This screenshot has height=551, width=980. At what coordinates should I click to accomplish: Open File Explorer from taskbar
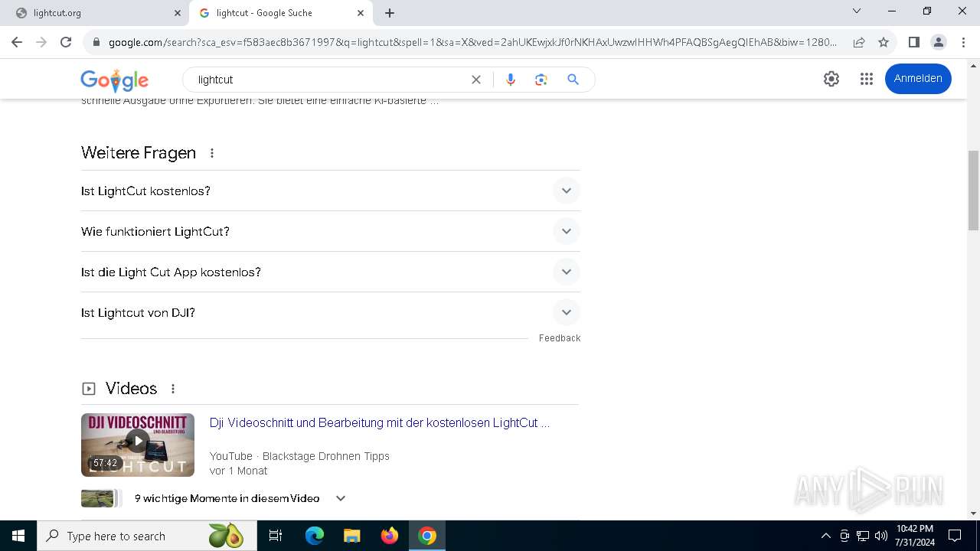351,536
